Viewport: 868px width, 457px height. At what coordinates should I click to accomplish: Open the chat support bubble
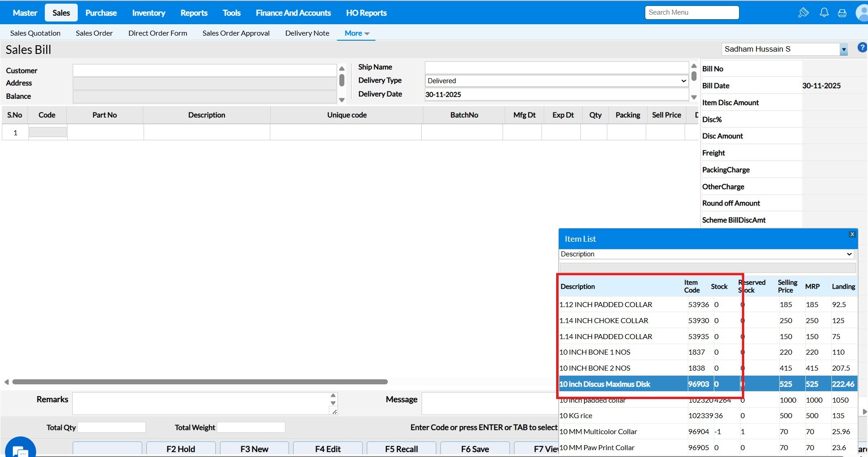(x=21, y=450)
